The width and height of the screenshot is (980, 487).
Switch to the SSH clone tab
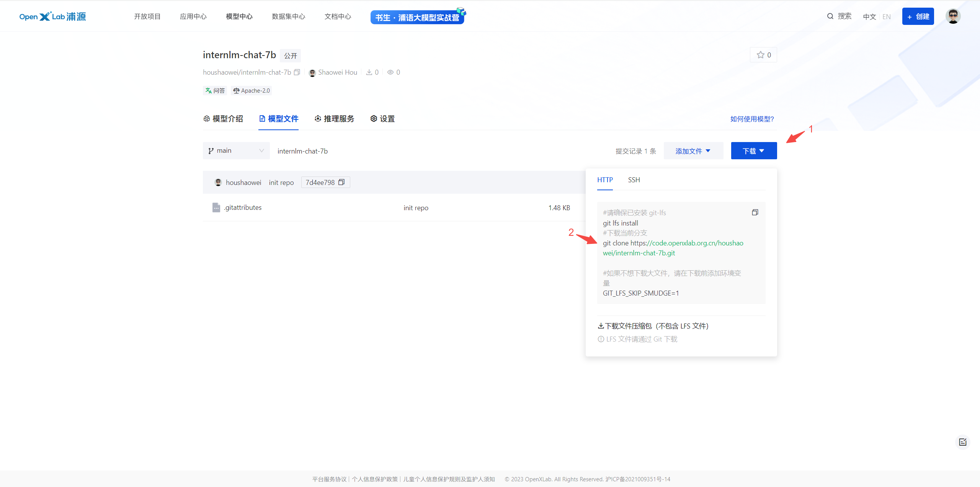[x=634, y=180]
